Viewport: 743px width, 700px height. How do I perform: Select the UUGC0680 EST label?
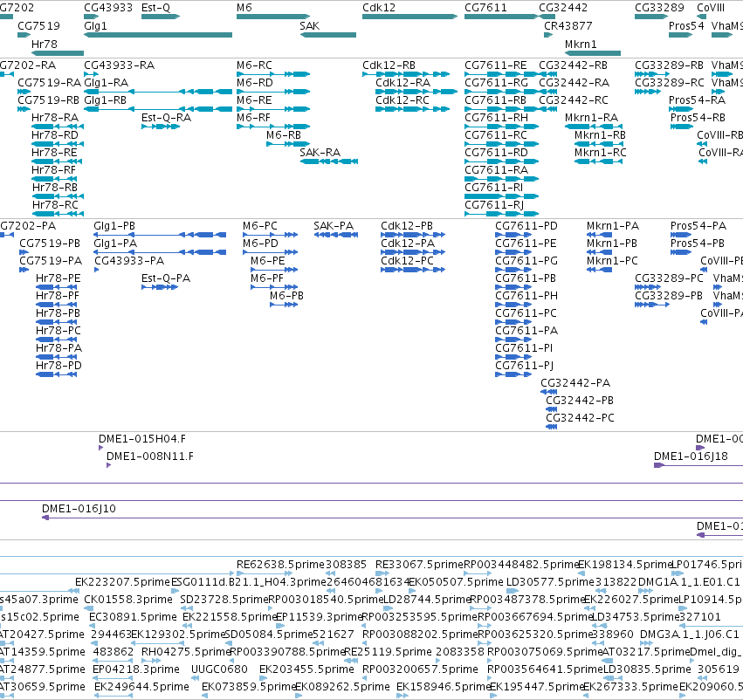click(x=219, y=669)
